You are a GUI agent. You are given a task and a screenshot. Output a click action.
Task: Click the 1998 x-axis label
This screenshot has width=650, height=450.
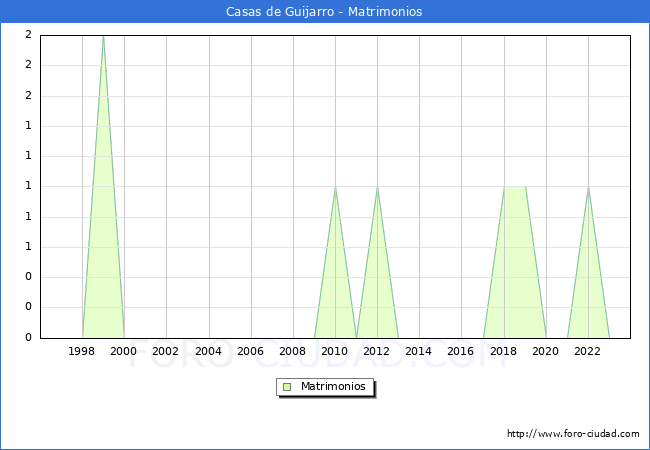pyautogui.click(x=82, y=351)
